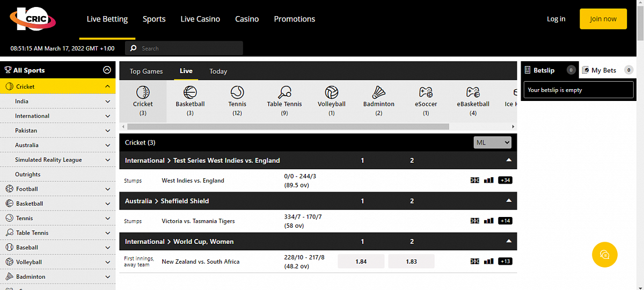644x290 pixels.
Task: Open the live chat support bubble
Action: 604,255
